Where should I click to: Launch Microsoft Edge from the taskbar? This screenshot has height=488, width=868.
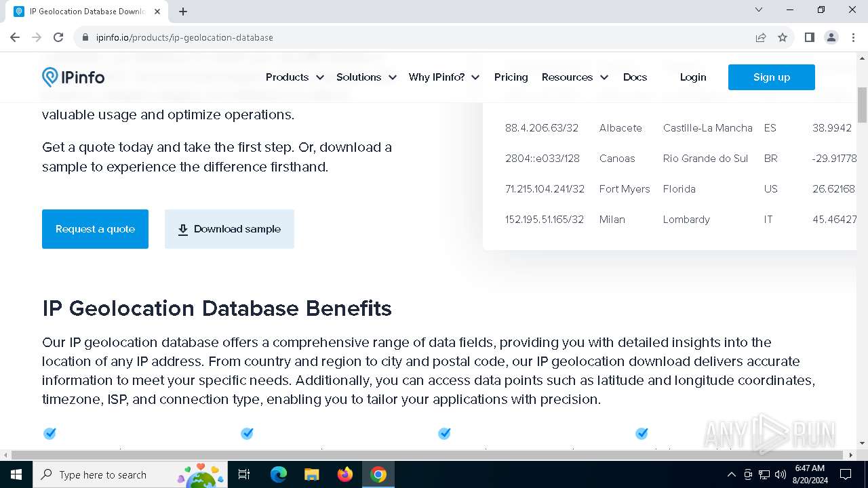click(x=279, y=474)
